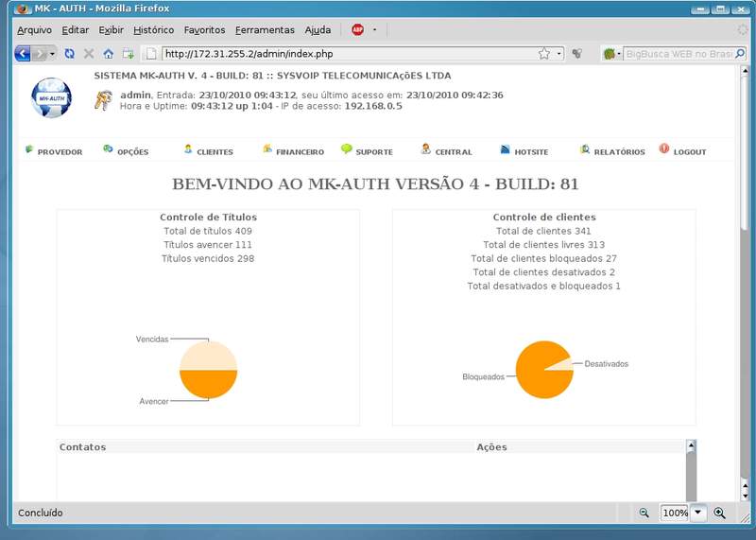Click the Desativados pie slice

pyautogui.click(x=565, y=365)
